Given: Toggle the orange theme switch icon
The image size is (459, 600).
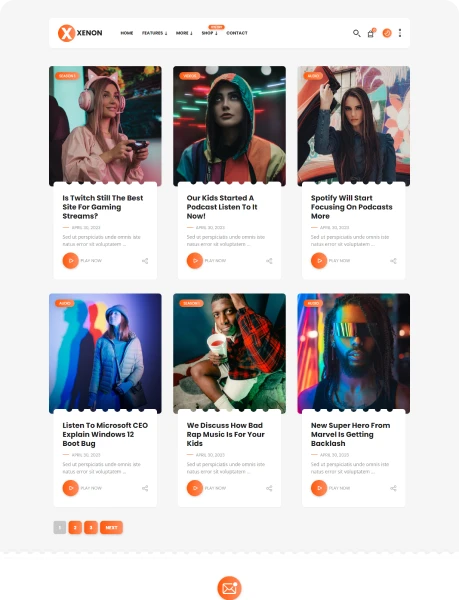Looking at the screenshot, I should tap(387, 33).
